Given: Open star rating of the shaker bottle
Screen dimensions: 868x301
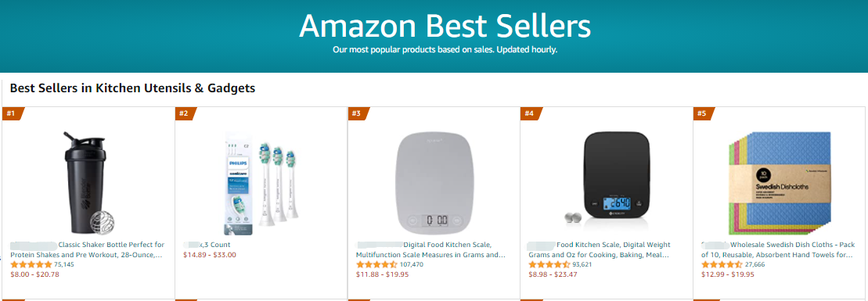Looking at the screenshot, I should click(x=31, y=264).
